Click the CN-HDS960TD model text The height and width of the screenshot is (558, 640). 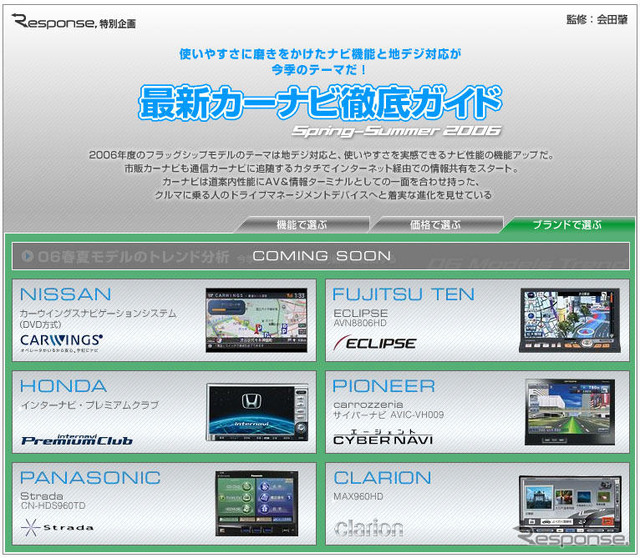[x=53, y=506]
